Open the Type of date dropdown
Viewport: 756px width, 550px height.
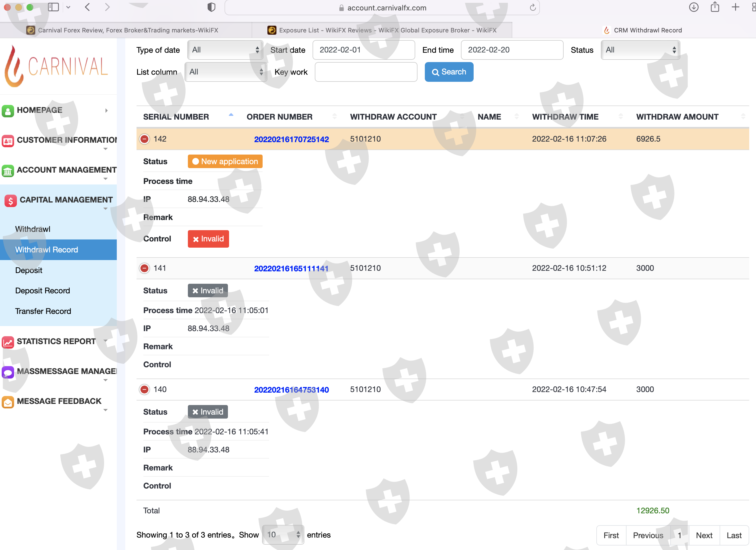point(225,50)
